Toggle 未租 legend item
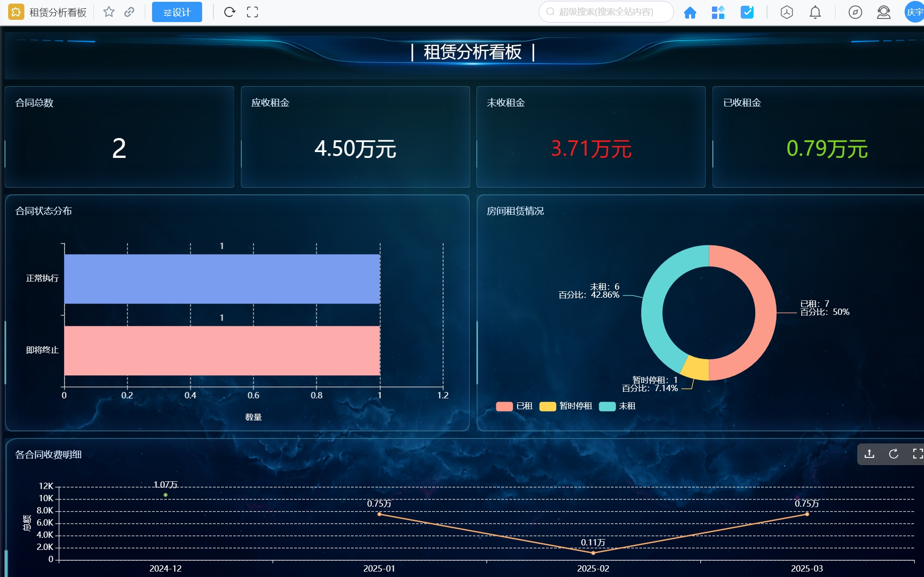 point(617,406)
